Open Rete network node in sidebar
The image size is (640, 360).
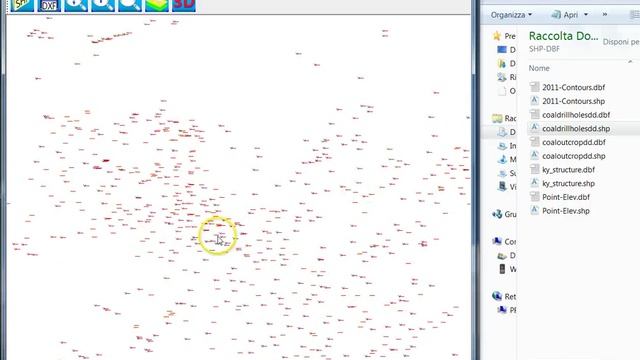pyautogui.click(x=504, y=296)
